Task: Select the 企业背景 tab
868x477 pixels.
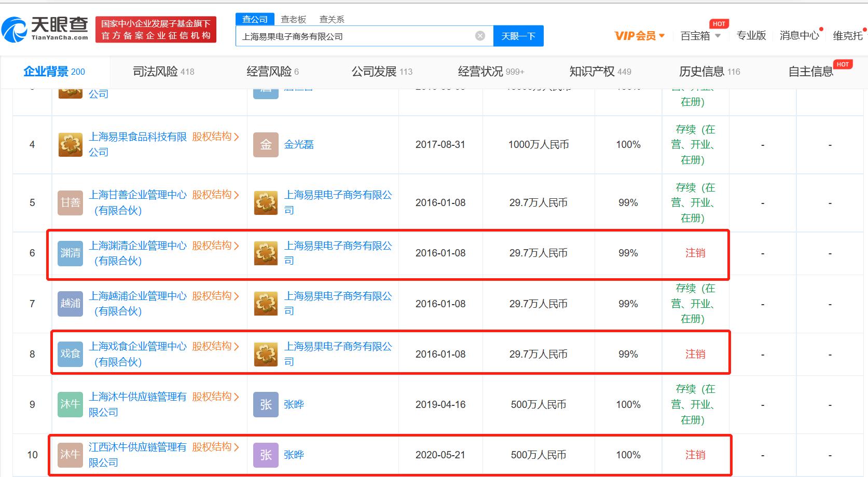Action: point(54,72)
